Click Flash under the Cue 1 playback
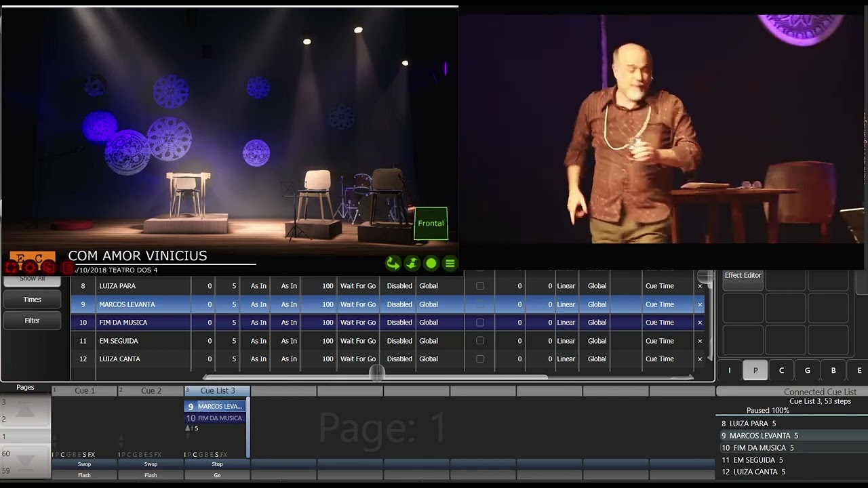The height and width of the screenshot is (488, 868). (84, 475)
